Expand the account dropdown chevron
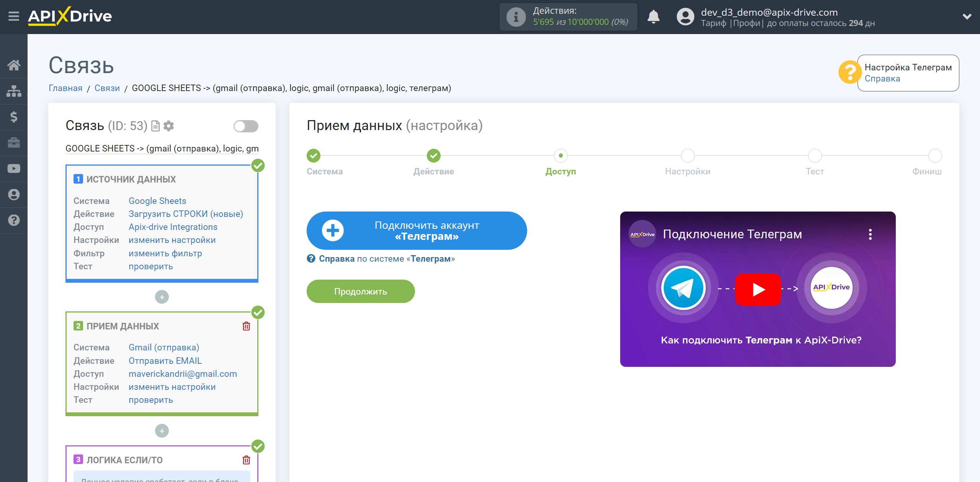 [x=967, y=16]
